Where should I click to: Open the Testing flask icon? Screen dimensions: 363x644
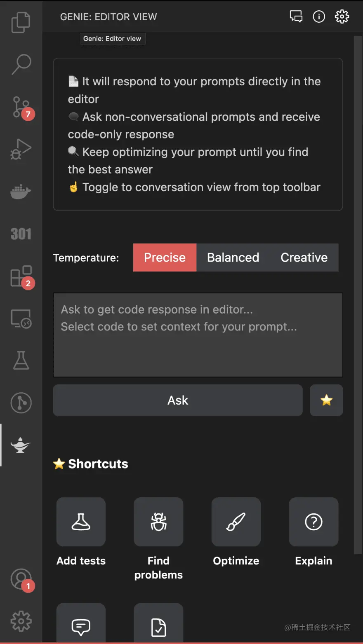point(21,361)
